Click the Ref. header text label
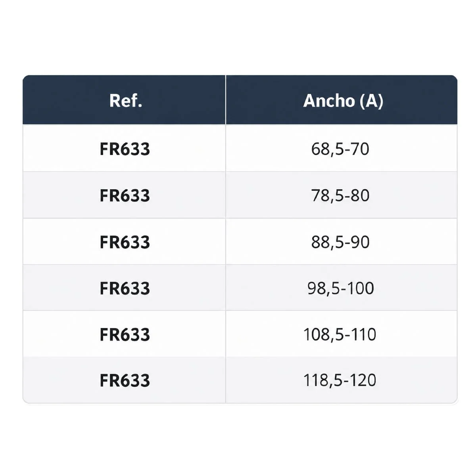476x476 pixels. point(126,100)
